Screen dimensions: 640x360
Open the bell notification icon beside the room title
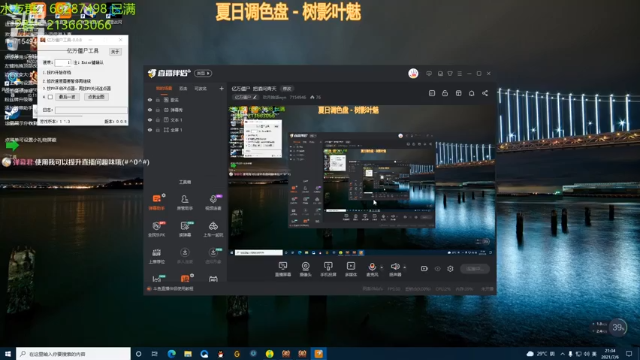coord(471,93)
